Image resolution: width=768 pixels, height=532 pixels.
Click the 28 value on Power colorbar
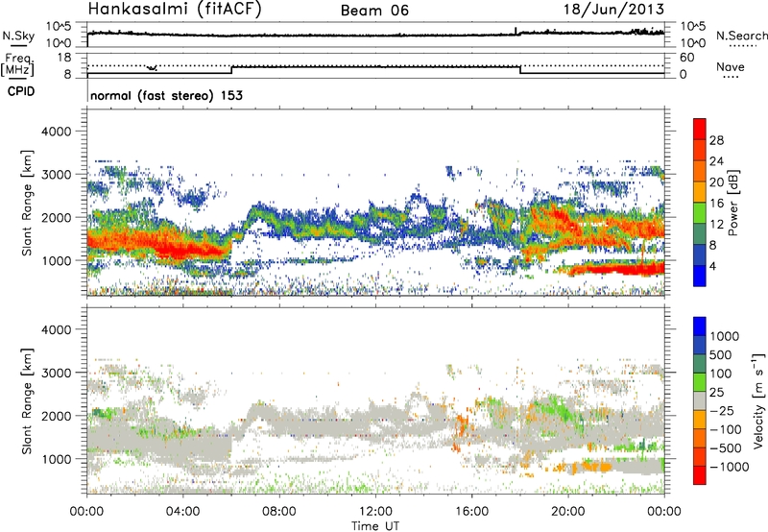tap(716, 140)
